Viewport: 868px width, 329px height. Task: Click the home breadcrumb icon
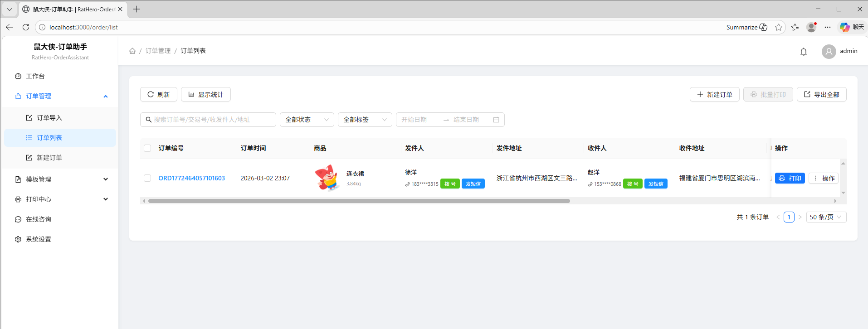pos(132,51)
